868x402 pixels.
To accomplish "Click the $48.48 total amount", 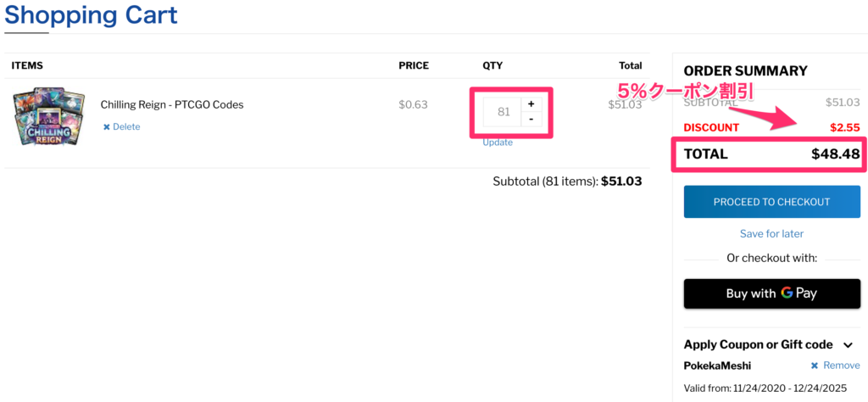I will pos(835,154).
